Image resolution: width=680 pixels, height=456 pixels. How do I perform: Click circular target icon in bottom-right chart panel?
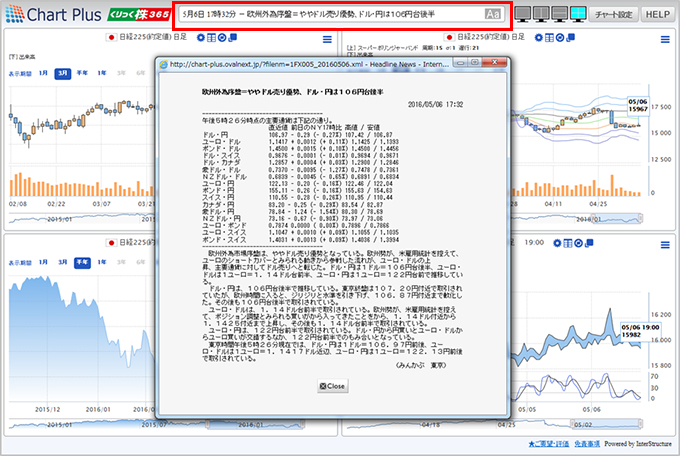pos(578,243)
